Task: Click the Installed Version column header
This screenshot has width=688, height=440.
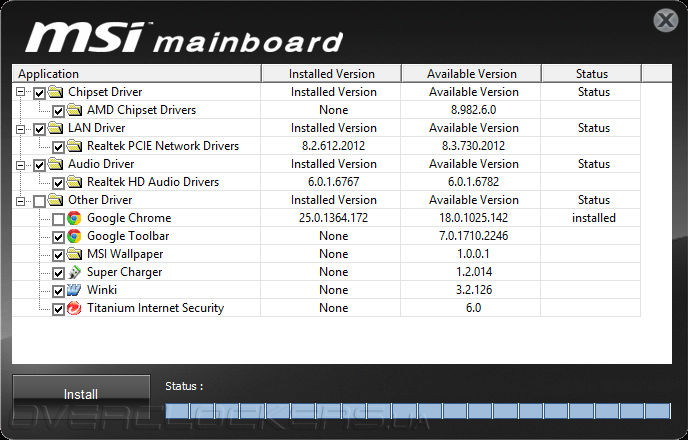Action: [x=331, y=73]
